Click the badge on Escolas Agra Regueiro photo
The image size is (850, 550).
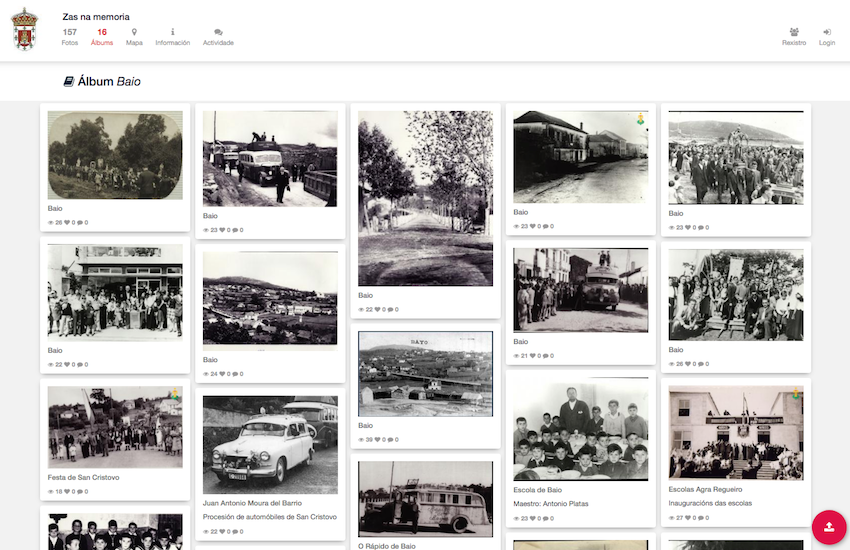796,394
